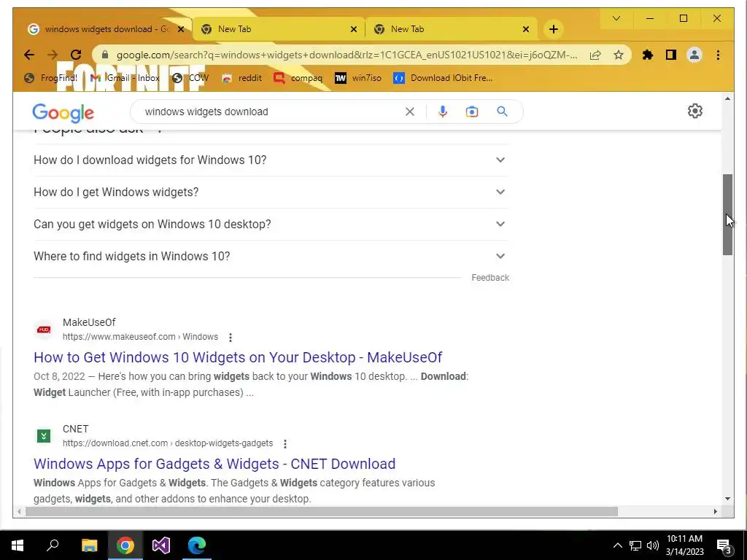Expand "Can you get widgets on Windows 10 desktop?"
Viewport: 747px width, 560px height.
[x=271, y=224]
